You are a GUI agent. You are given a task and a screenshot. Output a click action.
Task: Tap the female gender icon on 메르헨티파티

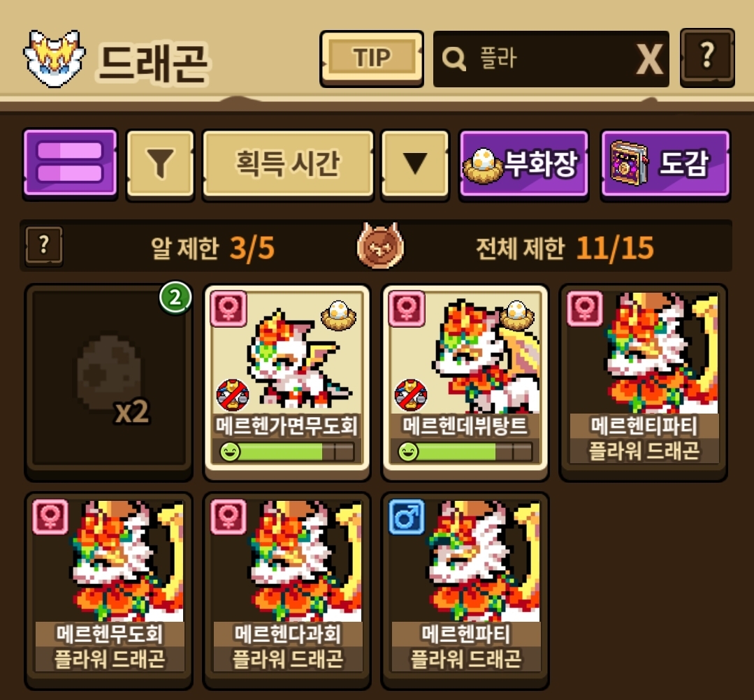click(x=585, y=308)
